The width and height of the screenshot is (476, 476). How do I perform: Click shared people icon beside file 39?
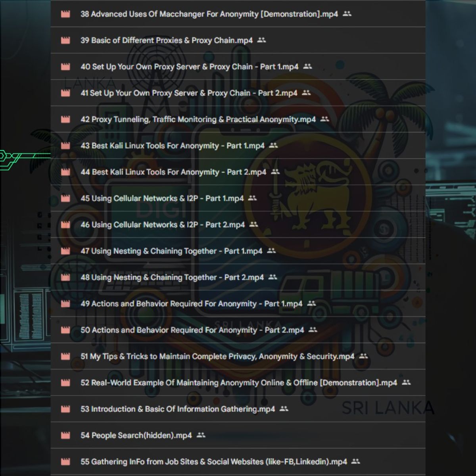pos(261,40)
